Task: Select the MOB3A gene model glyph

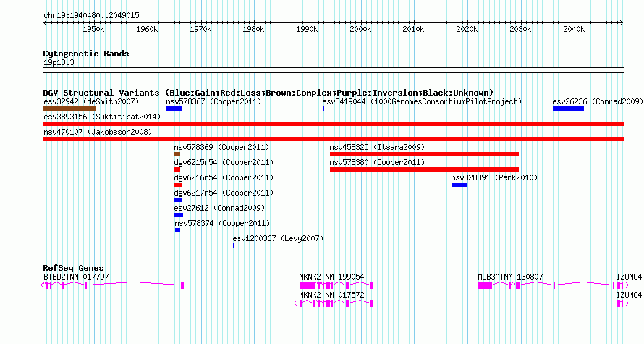Action: (x=546, y=285)
